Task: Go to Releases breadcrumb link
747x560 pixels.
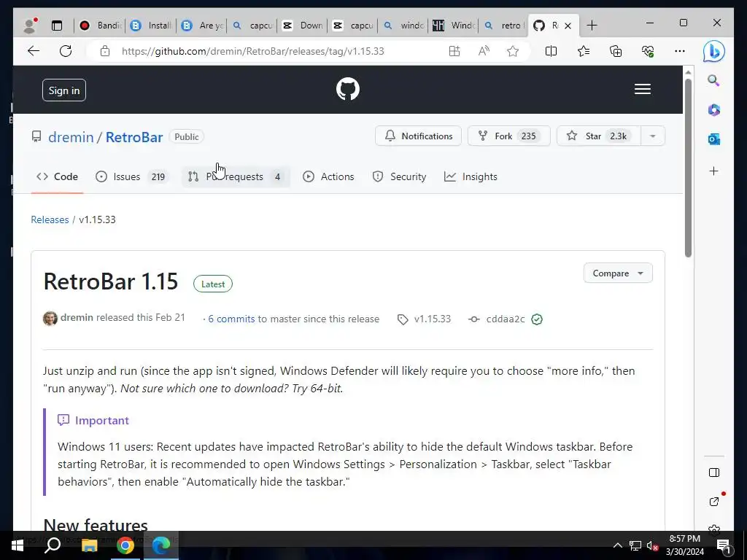Action: [50, 219]
